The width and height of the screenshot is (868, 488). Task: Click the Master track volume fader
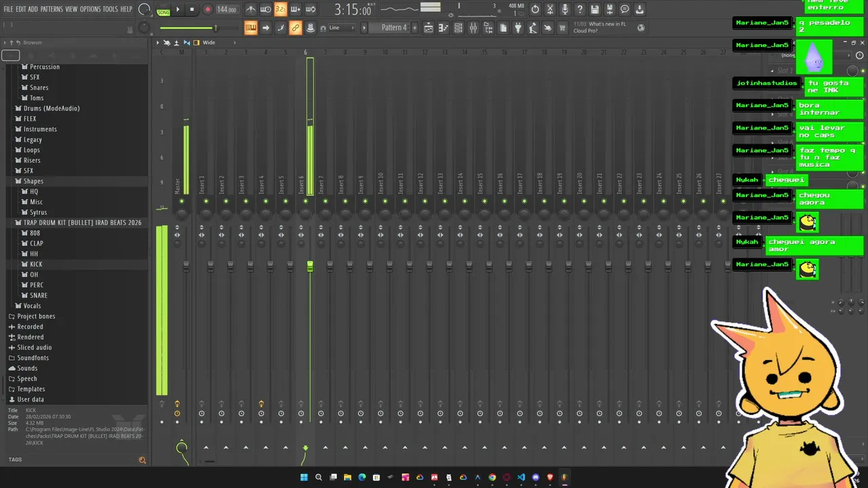[x=186, y=266]
